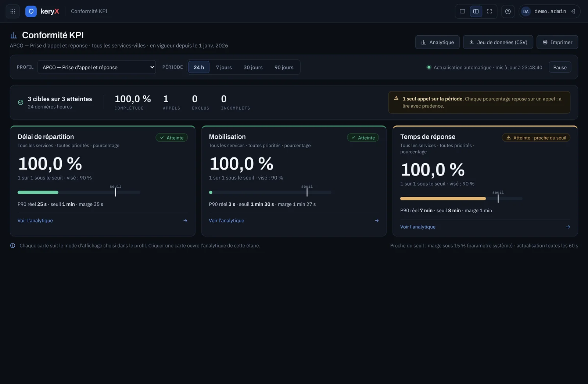Image resolution: width=588 pixels, height=384 pixels.
Task: Click the Conformité KPI bar chart icon
Action: (14, 35)
